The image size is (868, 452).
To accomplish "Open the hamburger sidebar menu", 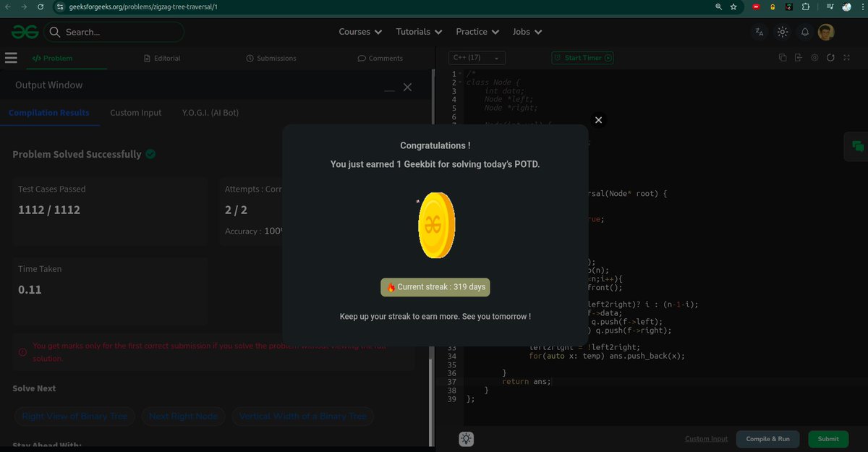I will (10, 58).
